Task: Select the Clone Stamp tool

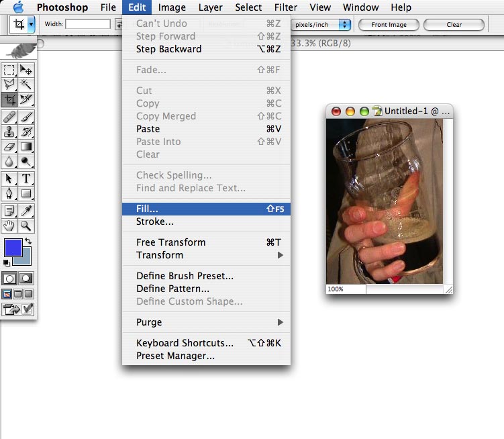Action: [9, 132]
